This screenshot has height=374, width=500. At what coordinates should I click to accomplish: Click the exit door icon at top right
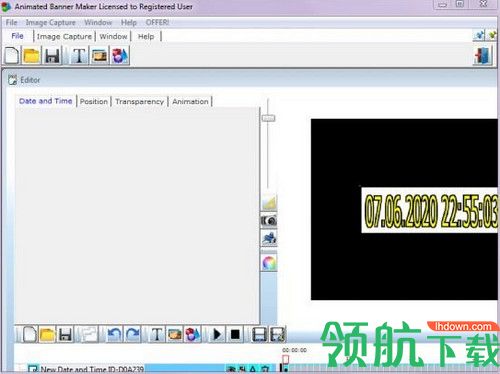tap(482, 55)
